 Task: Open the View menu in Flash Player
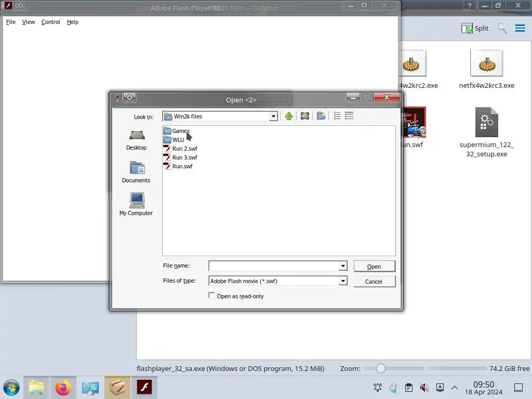[29, 22]
